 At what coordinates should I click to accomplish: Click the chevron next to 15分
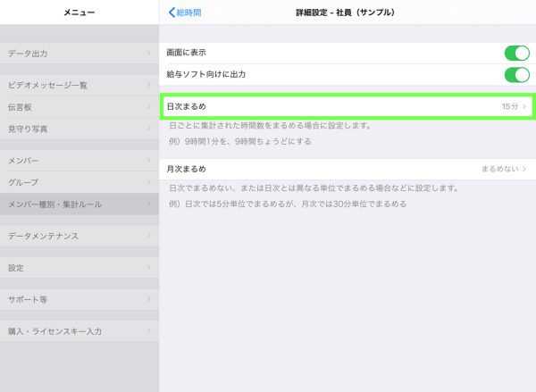(525, 106)
